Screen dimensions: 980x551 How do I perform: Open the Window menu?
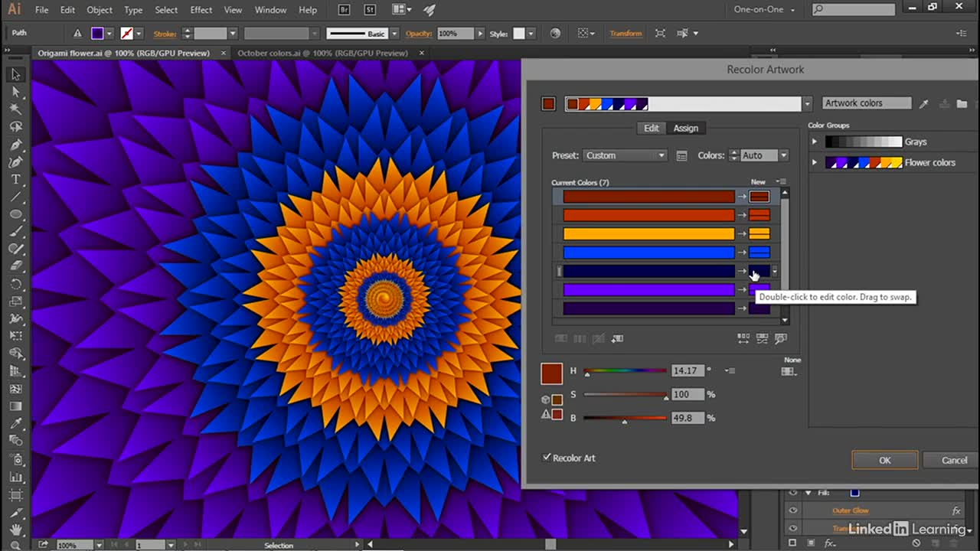click(x=270, y=10)
